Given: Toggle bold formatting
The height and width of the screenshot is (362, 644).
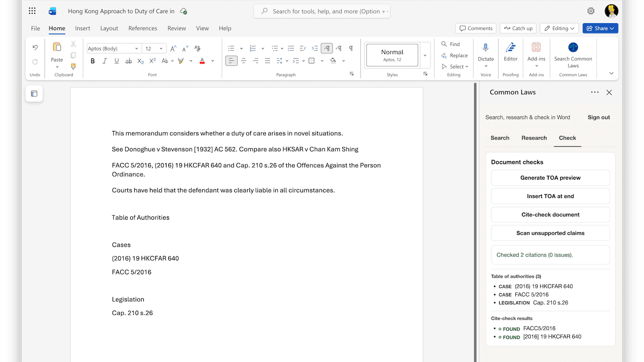Looking at the screenshot, I should pos(93,61).
